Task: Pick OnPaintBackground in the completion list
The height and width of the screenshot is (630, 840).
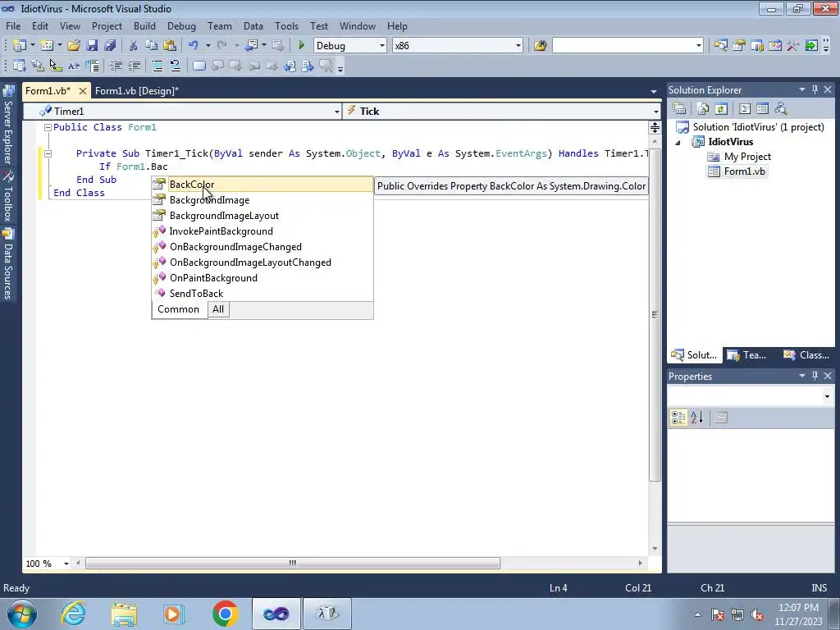Action: pos(262,277)
